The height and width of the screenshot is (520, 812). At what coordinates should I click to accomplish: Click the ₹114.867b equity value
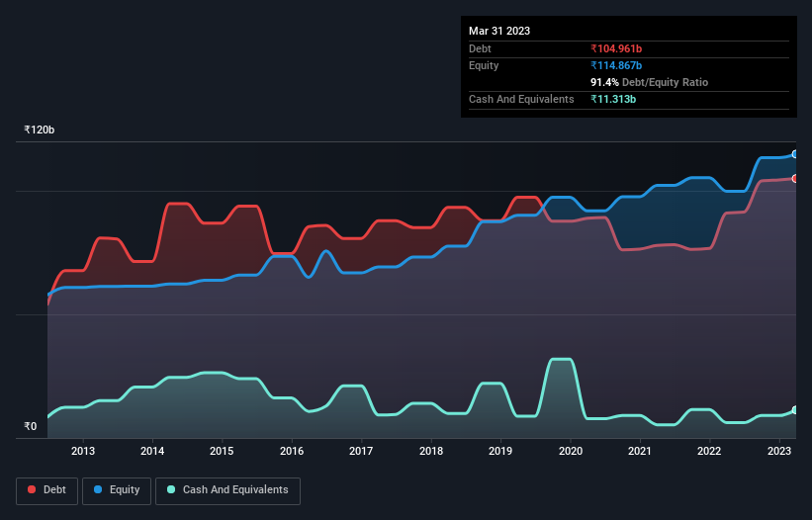[x=616, y=65]
